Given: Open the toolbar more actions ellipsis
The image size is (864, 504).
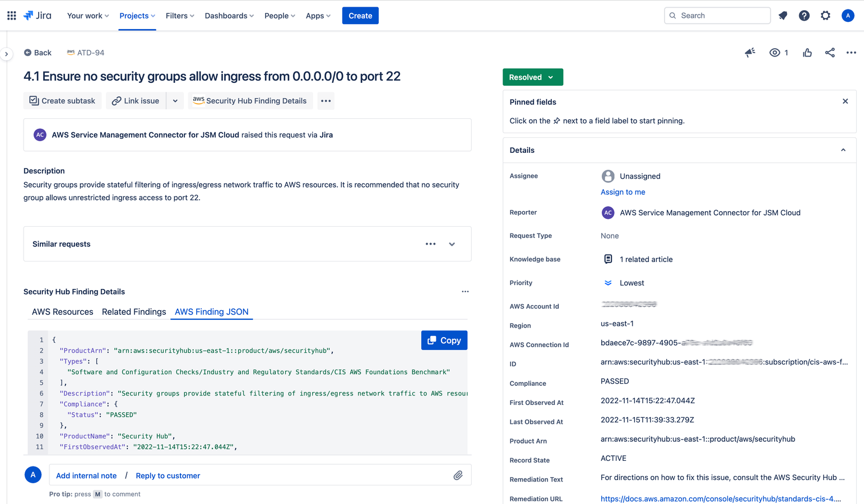Looking at the screenshot, I should coord(326,101).
